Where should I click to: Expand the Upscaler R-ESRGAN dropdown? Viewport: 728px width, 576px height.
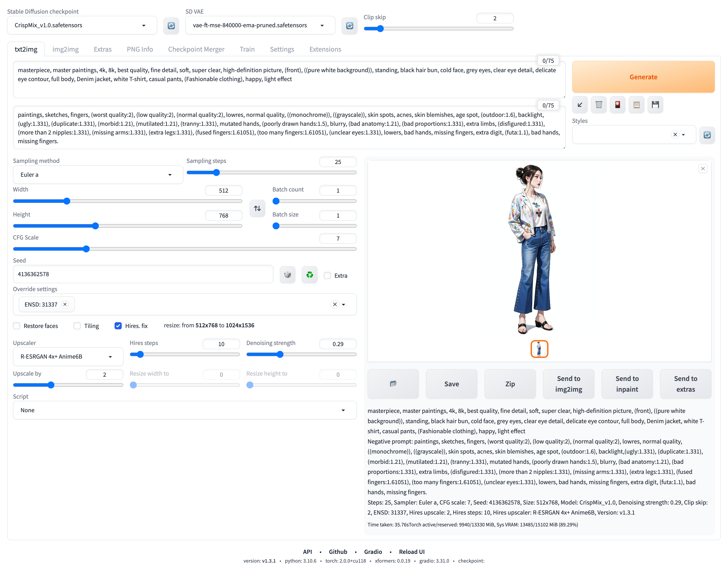68,356
